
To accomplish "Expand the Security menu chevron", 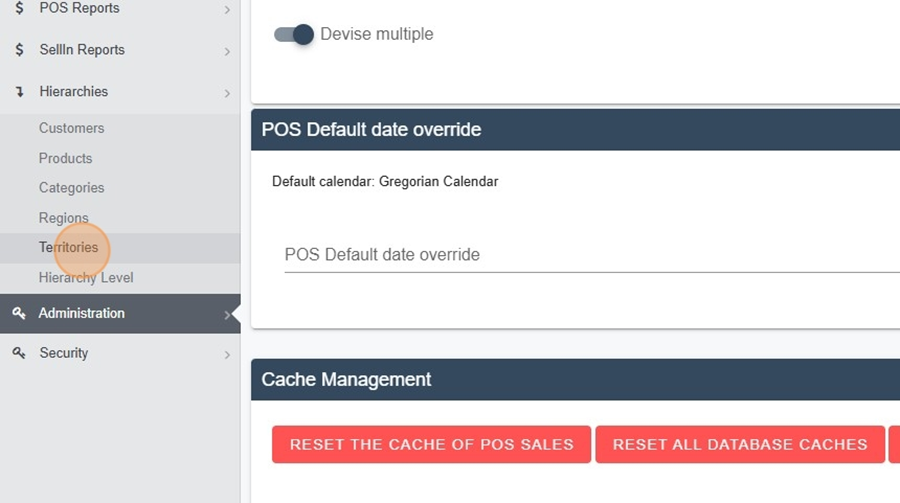I will [x=227, y=355].
